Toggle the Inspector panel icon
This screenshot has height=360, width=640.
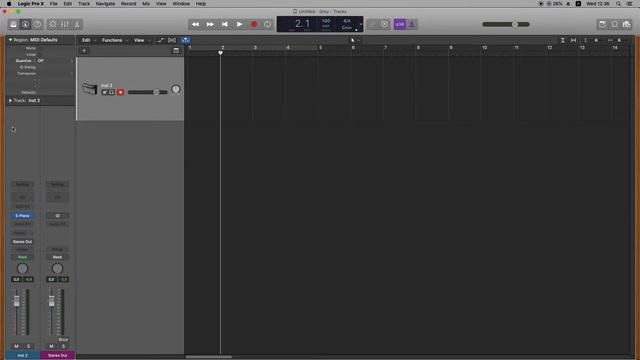coord(25,24)
